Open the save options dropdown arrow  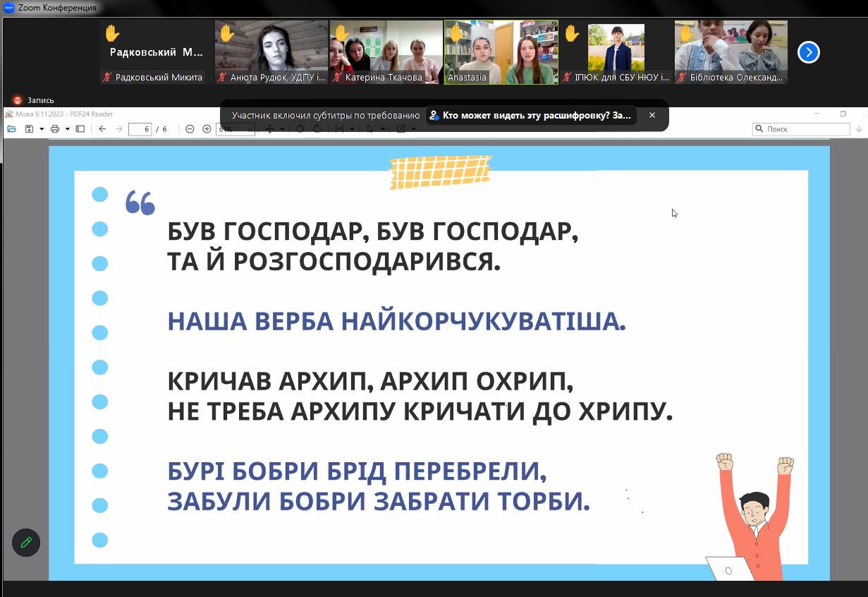pyautogui.click(x=42, y=129)
